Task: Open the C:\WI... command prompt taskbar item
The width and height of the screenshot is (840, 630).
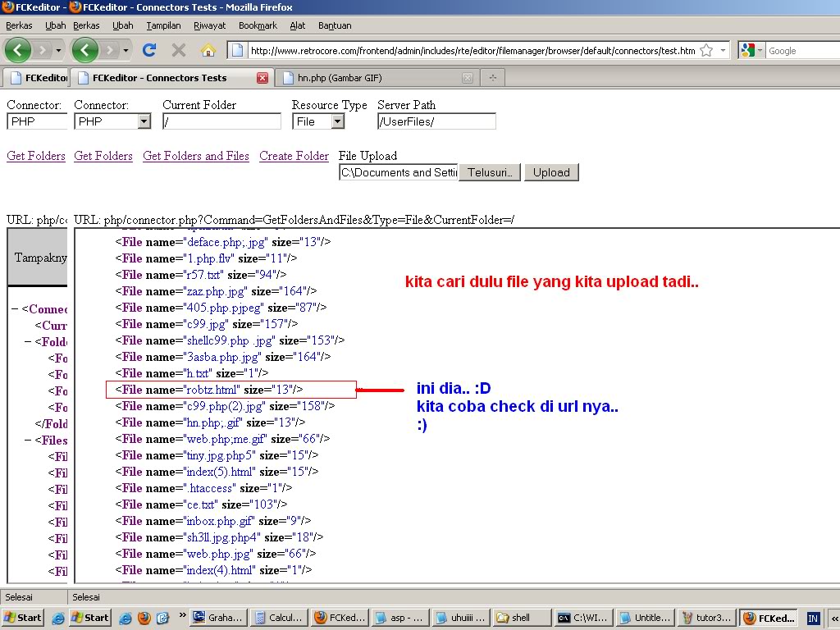Action: click(583, 618)
